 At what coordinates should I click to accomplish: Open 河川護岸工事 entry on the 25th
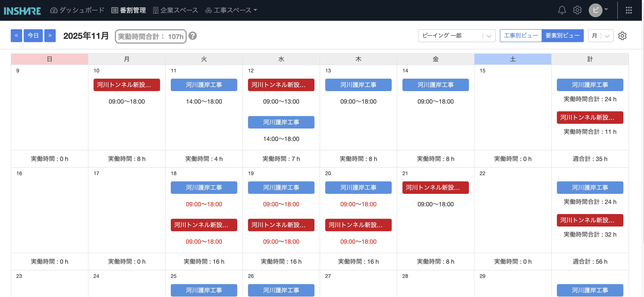[204, 290]
